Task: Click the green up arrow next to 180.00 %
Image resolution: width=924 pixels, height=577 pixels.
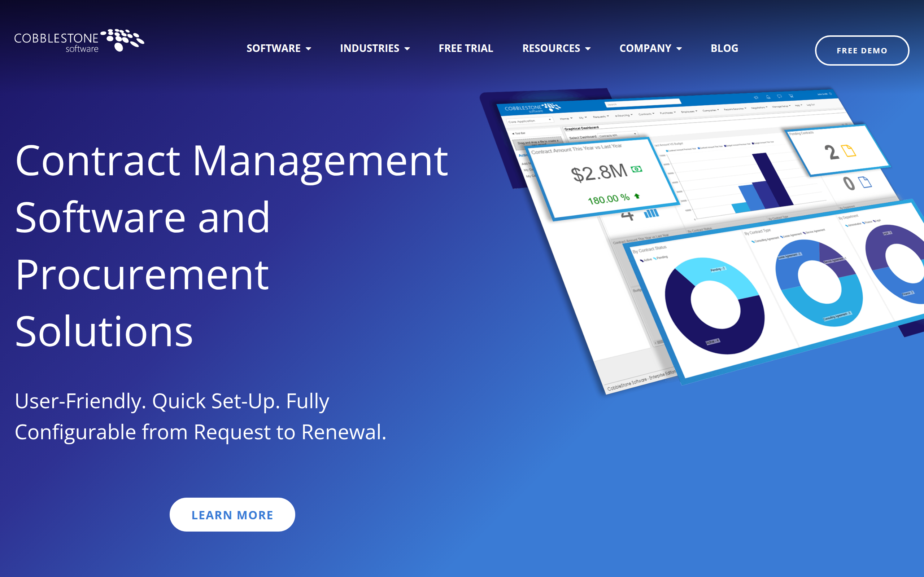Action: point(637,196)
